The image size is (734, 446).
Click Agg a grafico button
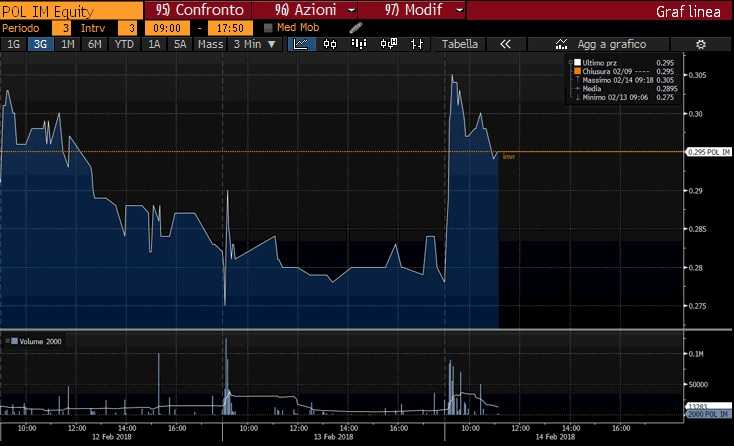pos(601,45)
